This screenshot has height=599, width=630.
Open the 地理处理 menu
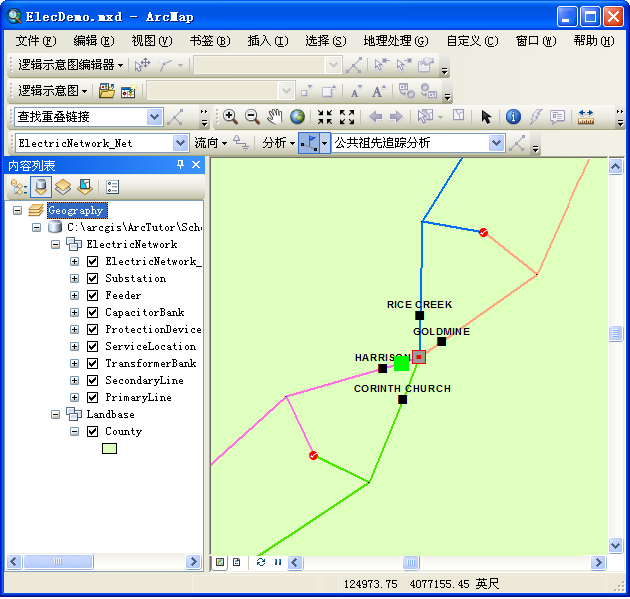point(395,41)
